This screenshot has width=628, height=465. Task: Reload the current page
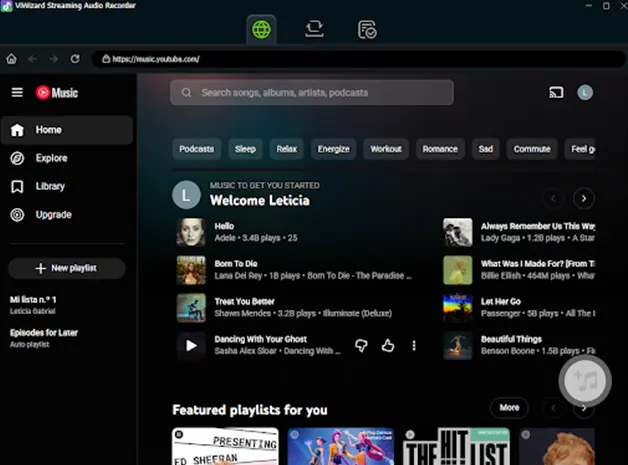point(75,59)
